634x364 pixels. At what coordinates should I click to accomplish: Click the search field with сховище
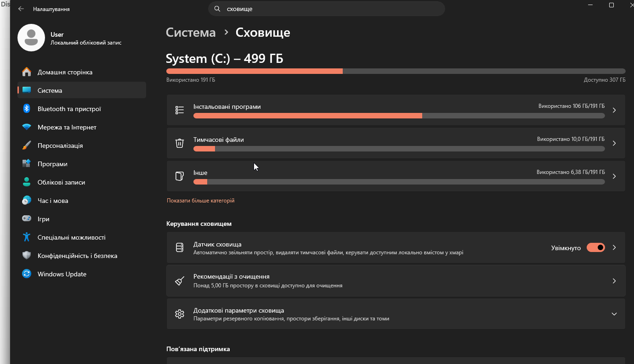[x=326, y=9]
